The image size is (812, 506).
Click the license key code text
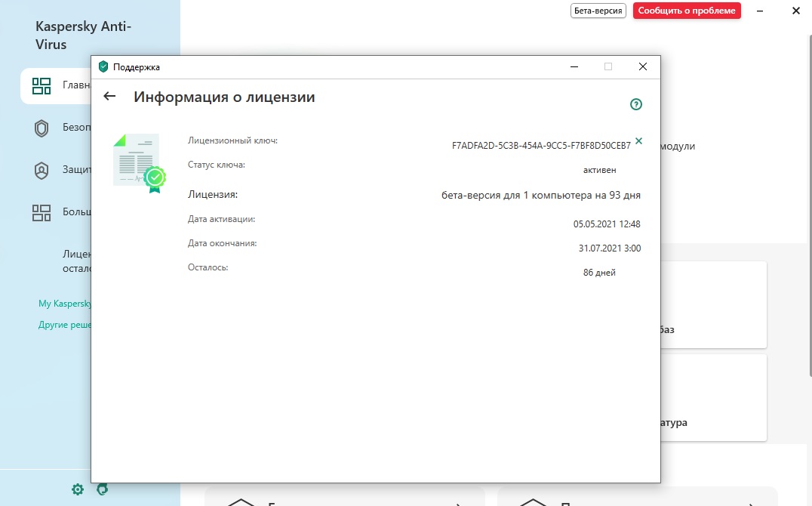540,146
